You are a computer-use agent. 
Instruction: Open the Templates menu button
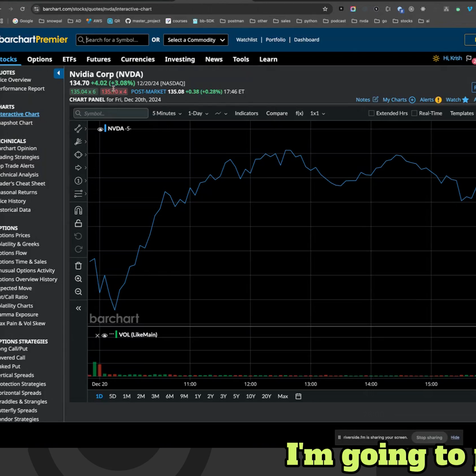(x=462, y=113)
